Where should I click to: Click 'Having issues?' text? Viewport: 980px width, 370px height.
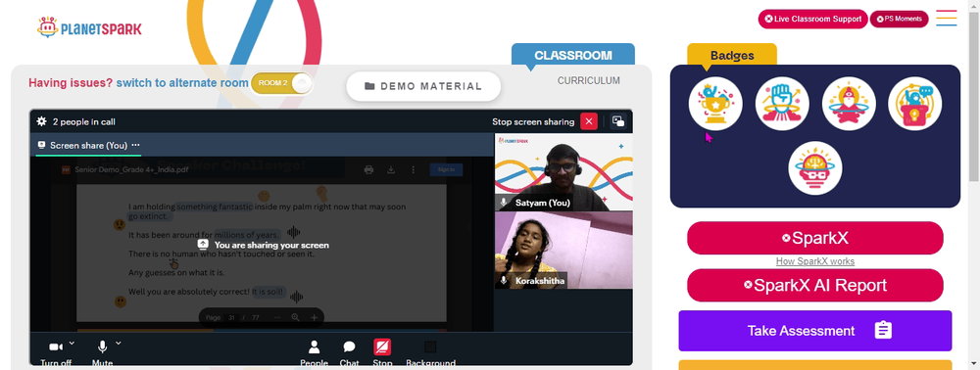(x=71, y=83)
